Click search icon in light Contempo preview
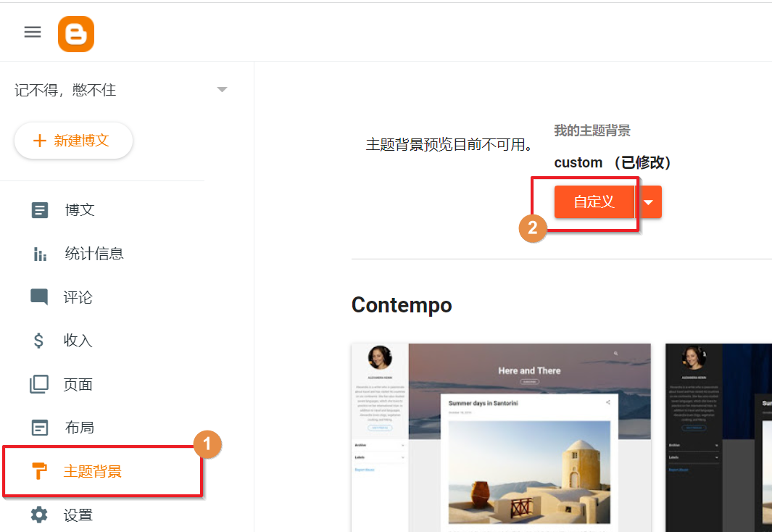 [x=615, y=354]
